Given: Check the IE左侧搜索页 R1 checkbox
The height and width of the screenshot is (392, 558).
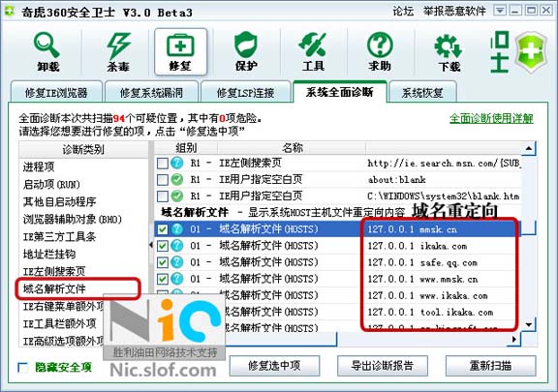Looking at the screenshot, I should click(x=163, y=164).
